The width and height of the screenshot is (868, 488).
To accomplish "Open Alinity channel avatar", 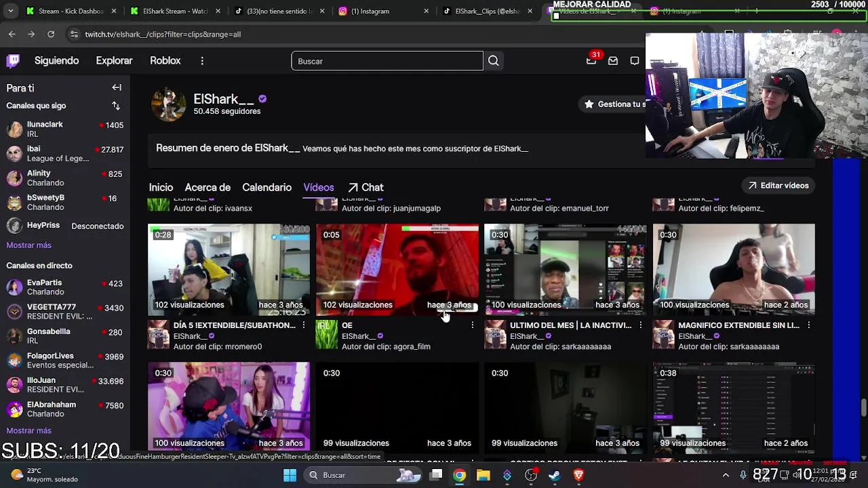I will [14, 178].
